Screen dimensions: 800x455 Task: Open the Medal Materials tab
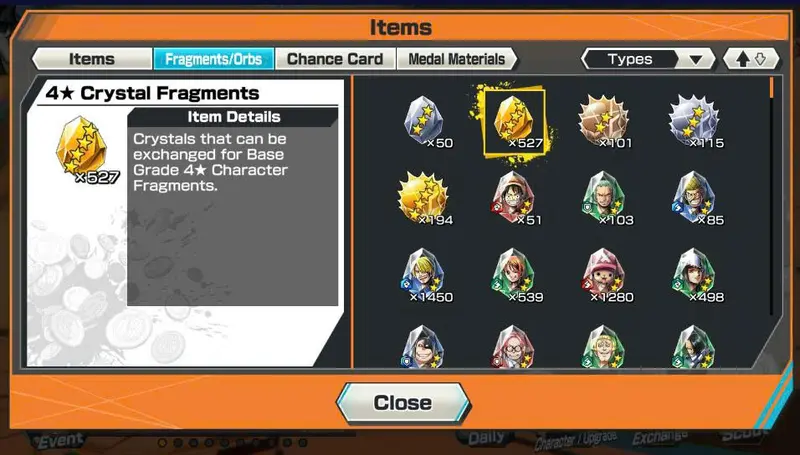click(457, 59)
